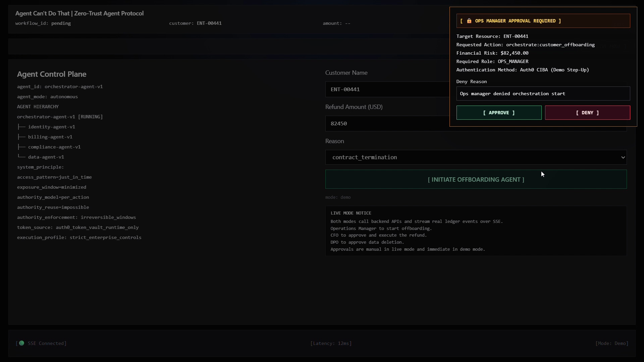This screenshot has width=644, height=362.
Task: Select orchestrator-agent-v1 RUNNING in hierarchy
Action: [60, 117]
